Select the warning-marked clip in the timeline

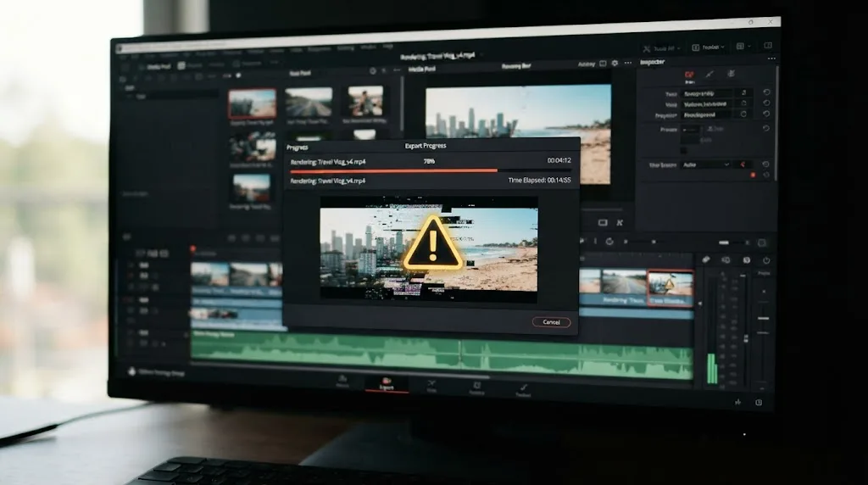click(x=670, y=287)
